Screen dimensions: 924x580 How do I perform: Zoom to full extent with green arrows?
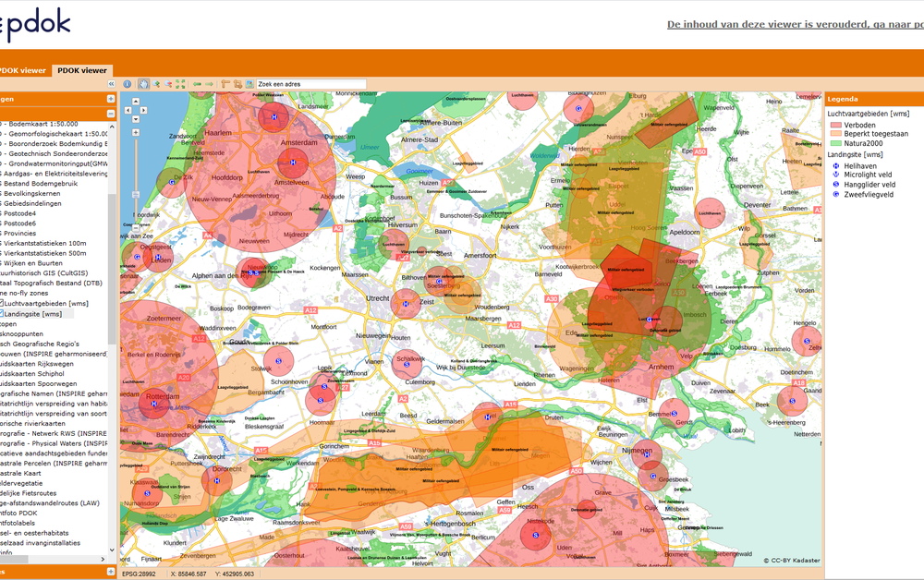(180, 84)
